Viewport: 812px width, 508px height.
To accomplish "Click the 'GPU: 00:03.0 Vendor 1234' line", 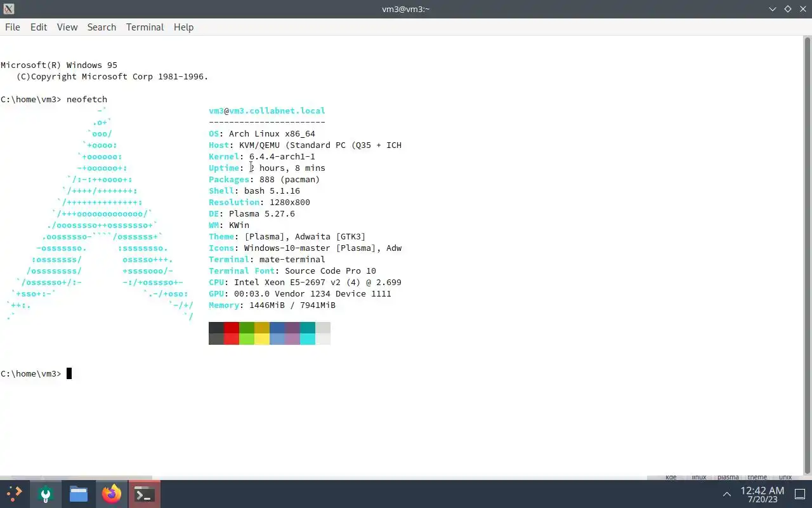I will pos(300,293).
